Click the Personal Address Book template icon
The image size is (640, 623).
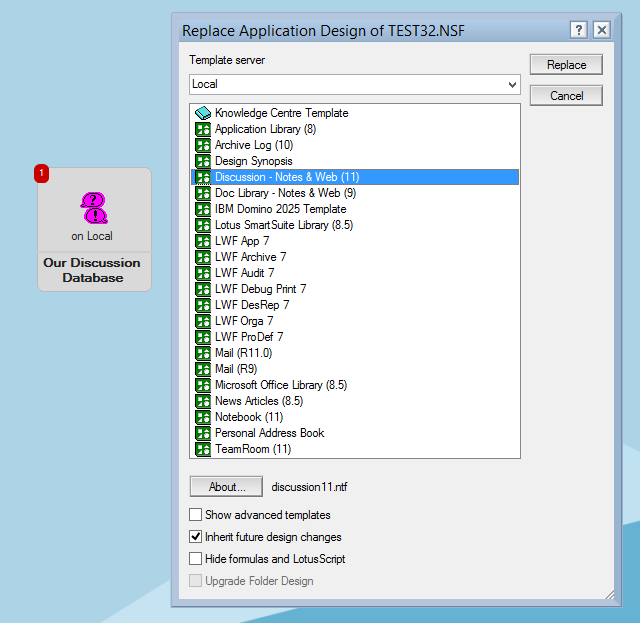click(x=202, y=433)
